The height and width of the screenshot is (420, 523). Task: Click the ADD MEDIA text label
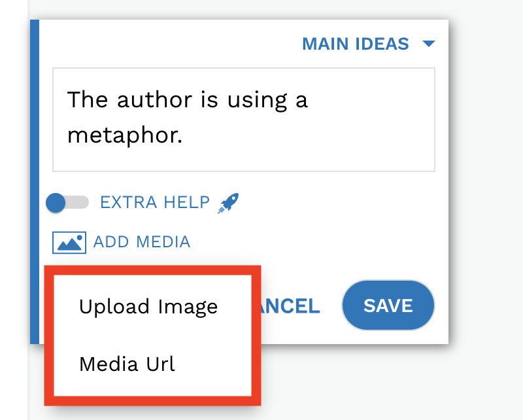pos(142,241)
